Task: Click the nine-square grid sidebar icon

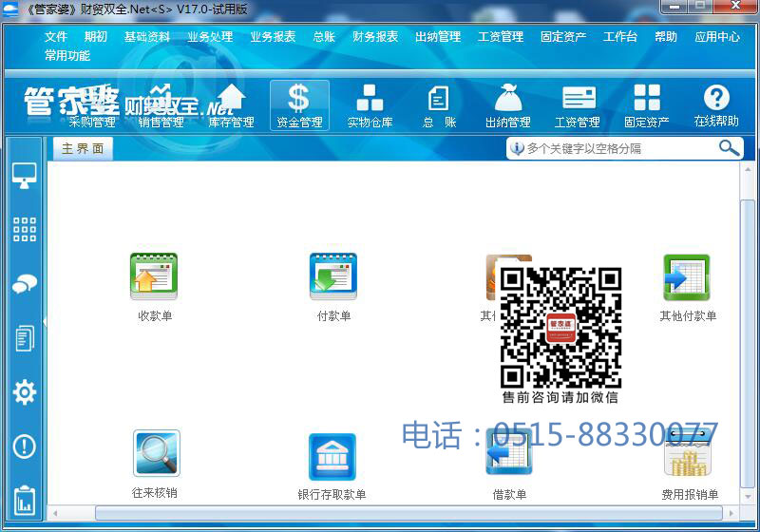Action: (x=25, y=229)
